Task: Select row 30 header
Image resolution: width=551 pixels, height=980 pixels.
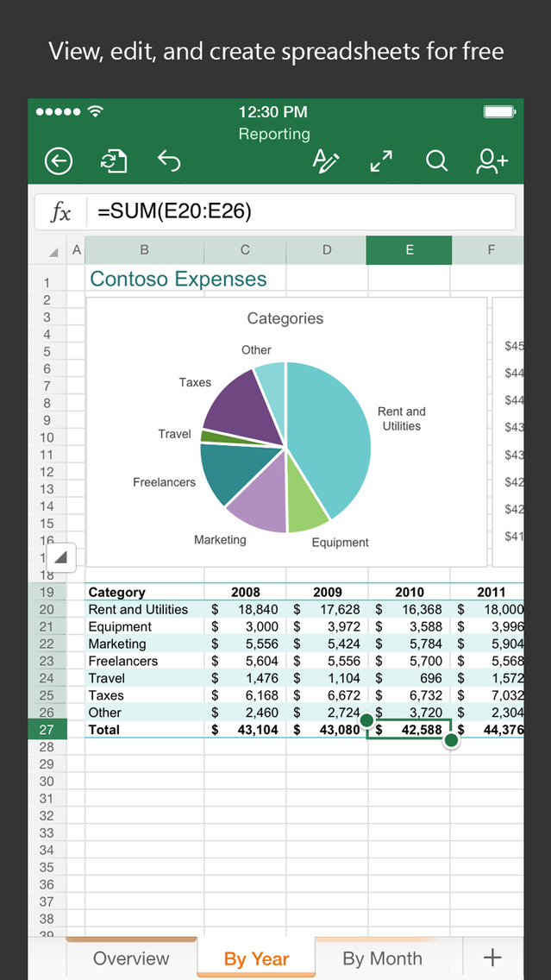Action: click(x=47, y=782)
